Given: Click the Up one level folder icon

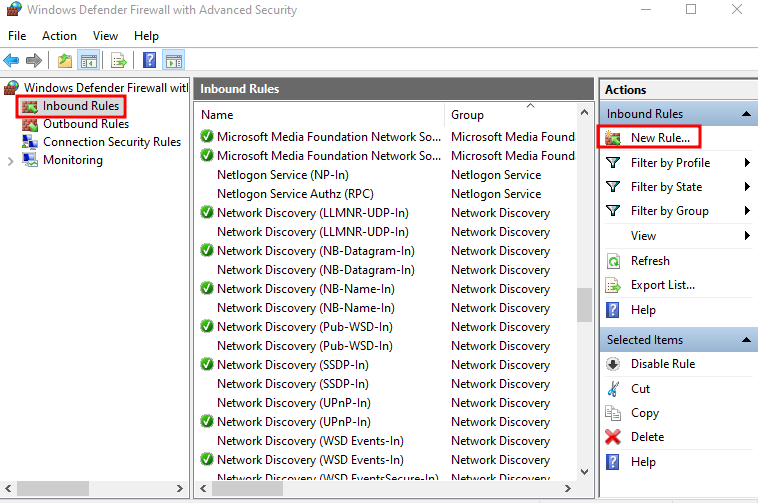Looking at the screenshot, I should pyautogui.click(x=65, y=61).
